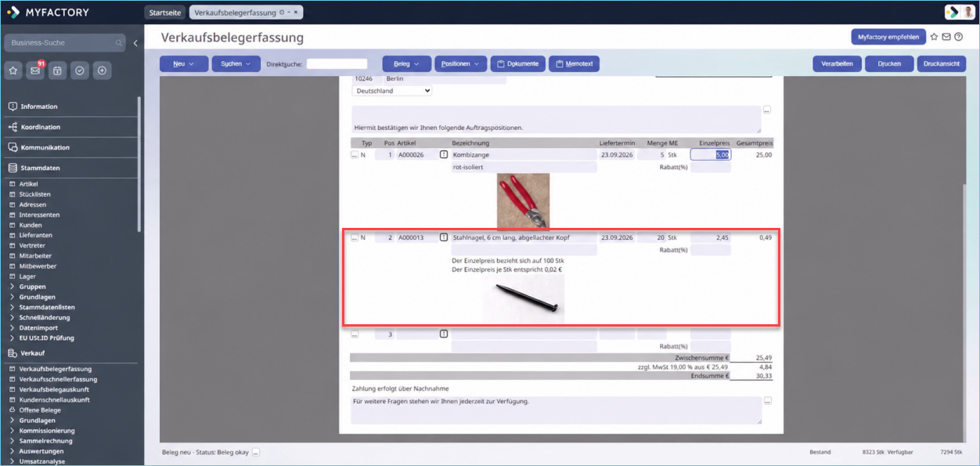Open the Beleg dropdown menu
The width and height of the screenshot is (980, 466).
coord(406,63)
